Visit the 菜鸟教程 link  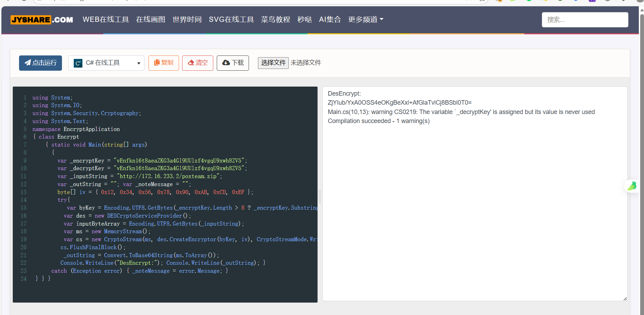[276, 20]
